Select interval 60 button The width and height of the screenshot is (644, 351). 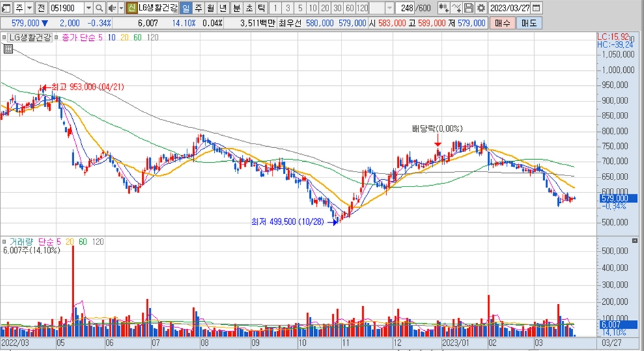[349, 7]
